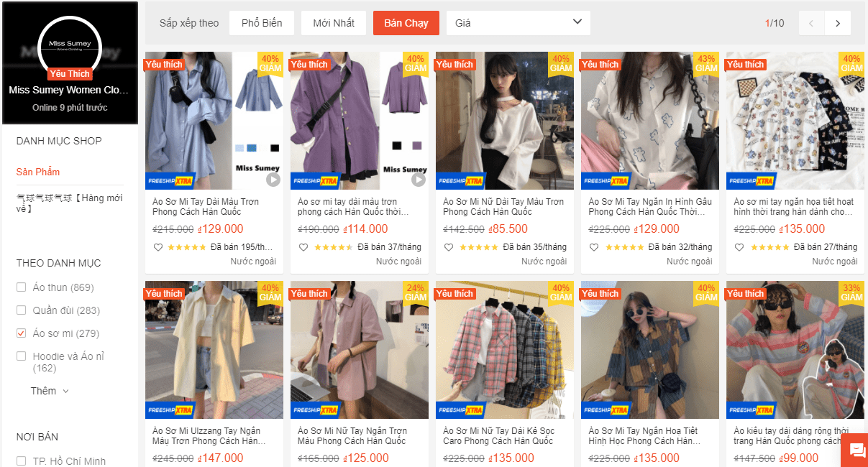This screenshot has height=467, width=868.
Task: Check Hoodie và Áo nỉ checkbox
Action: coord(22,356)
